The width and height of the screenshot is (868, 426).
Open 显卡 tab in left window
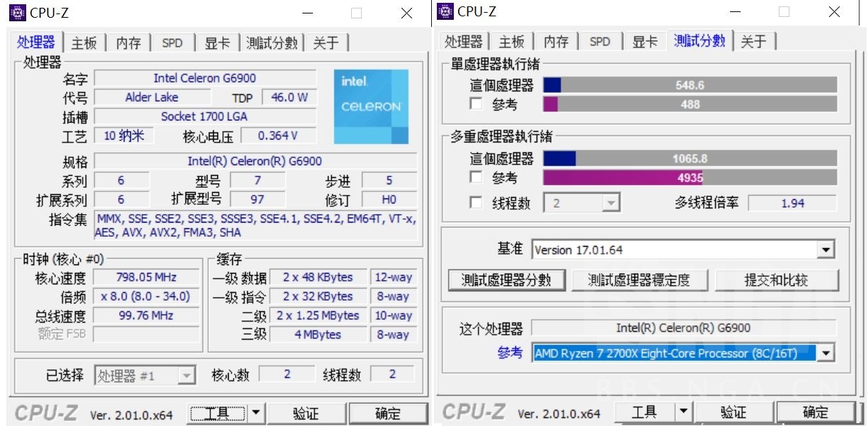[x=217, y=43]
